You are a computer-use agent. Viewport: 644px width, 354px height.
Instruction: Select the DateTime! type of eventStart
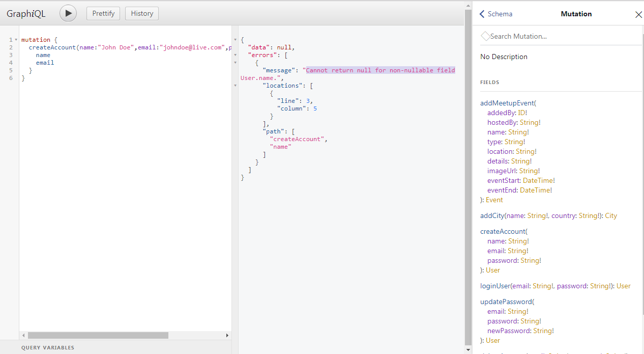pyautogui.click(x=538, y=180)
